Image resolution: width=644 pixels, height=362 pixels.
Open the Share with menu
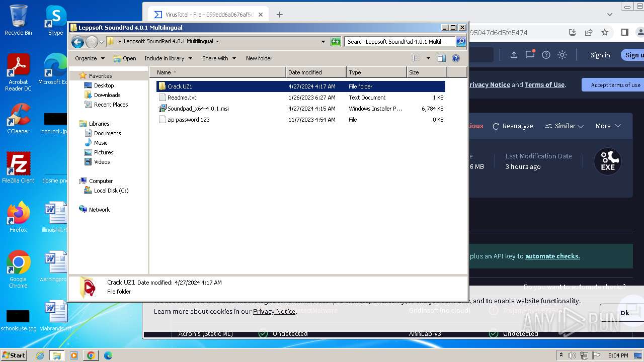219,58
